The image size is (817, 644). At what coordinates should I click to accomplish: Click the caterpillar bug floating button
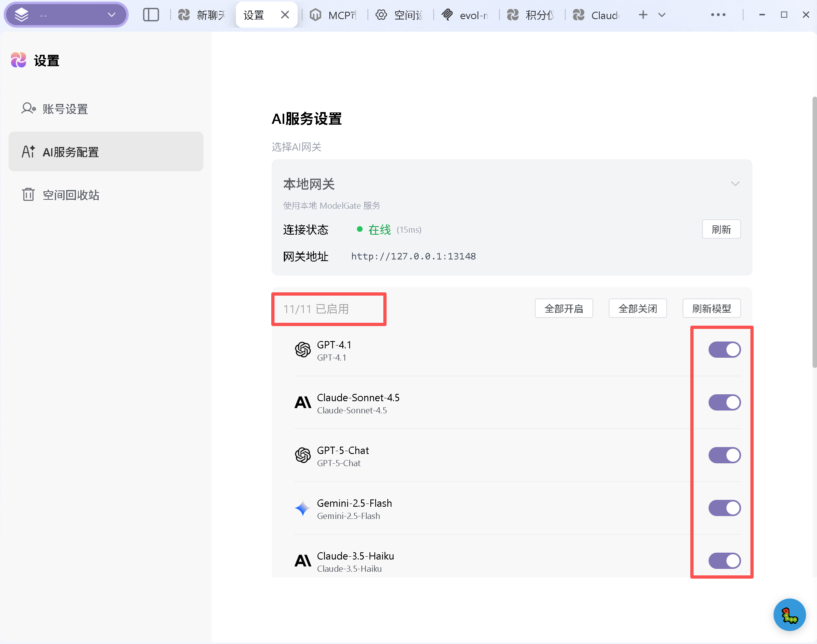coord(789,615)
